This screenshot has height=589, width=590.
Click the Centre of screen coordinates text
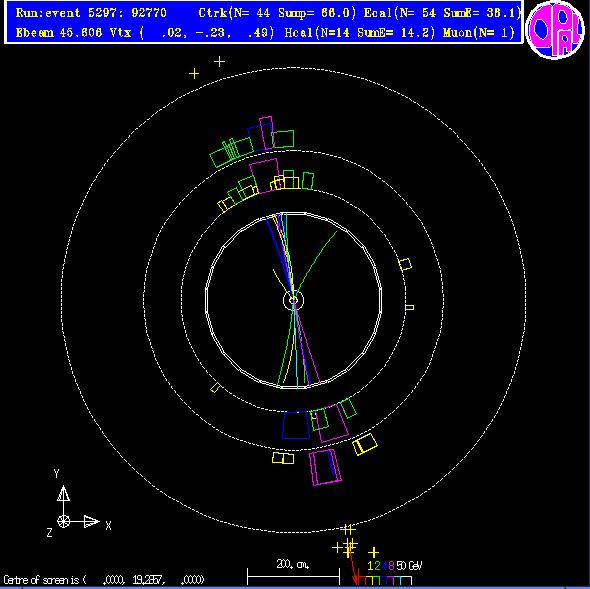click(104, 580)
